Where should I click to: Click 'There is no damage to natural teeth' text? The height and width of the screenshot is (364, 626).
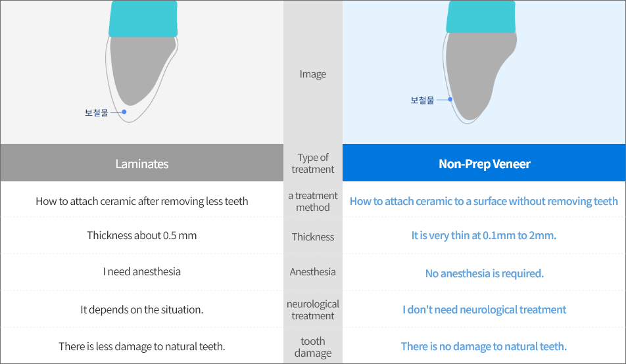point(484,346)
